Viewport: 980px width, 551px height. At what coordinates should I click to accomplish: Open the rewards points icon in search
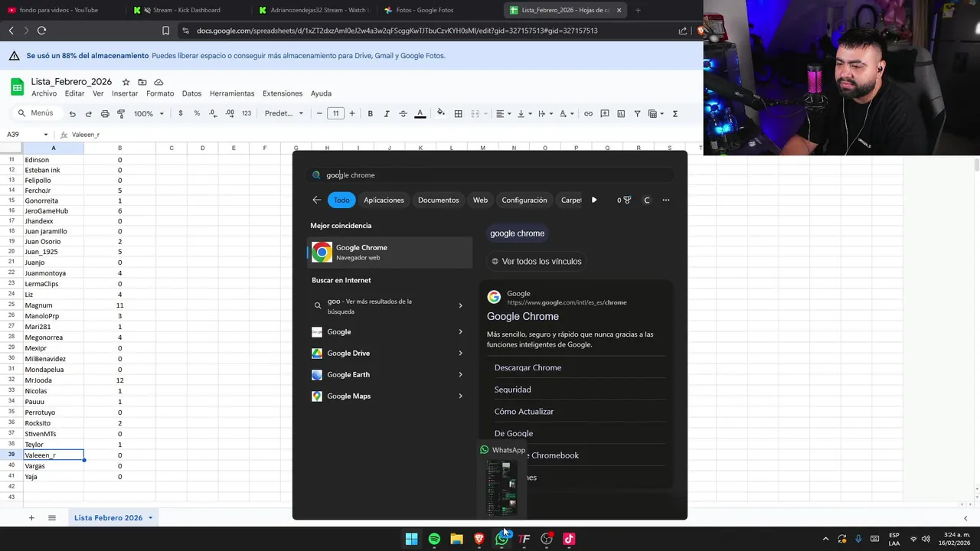[x=623, y=200]
